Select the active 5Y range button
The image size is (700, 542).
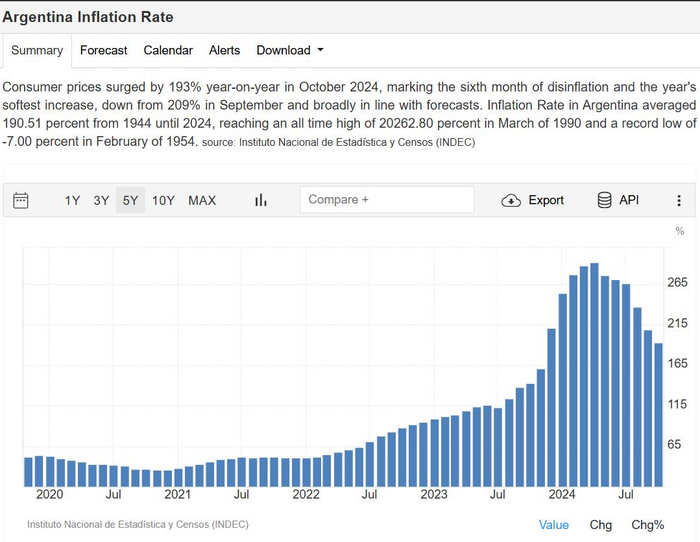click(131, 200)
